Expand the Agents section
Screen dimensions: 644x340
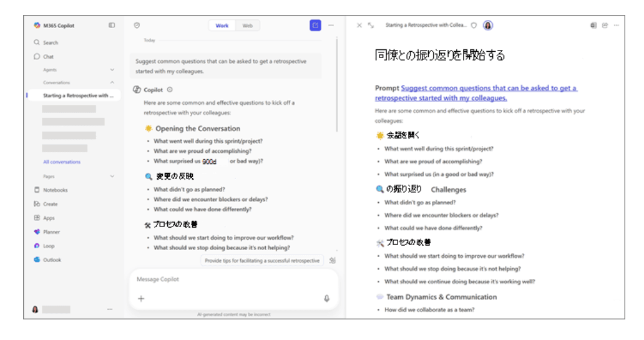click(112, 70)
